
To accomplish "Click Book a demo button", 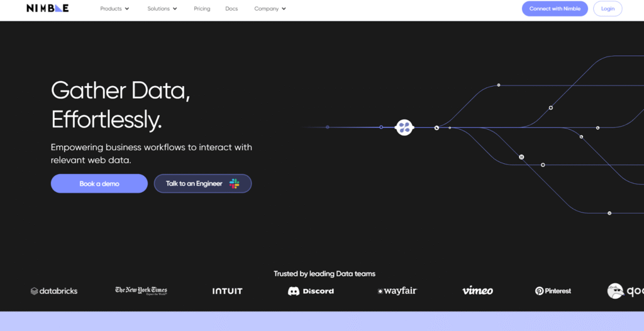I will (99, 183).
